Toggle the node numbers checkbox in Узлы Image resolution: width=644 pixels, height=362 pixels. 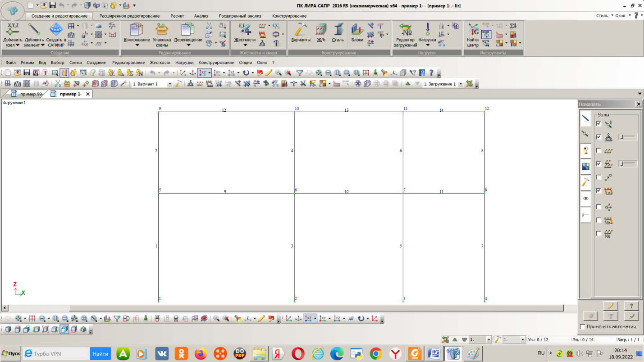598,123
